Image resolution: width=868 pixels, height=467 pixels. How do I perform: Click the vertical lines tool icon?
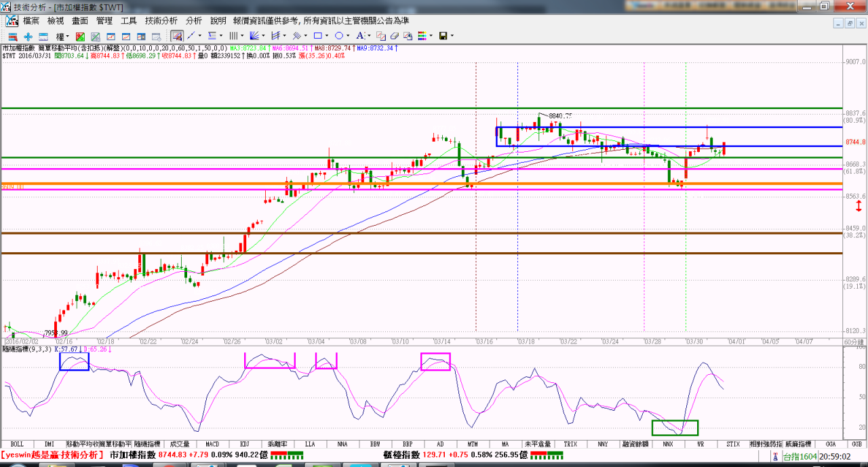pos(233,36)
